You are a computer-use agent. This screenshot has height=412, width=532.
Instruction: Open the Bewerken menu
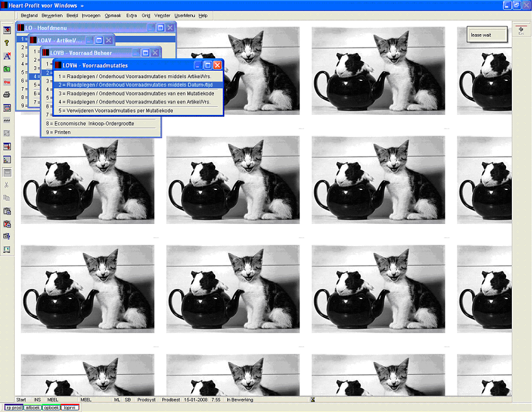click(x=52, y=16)
